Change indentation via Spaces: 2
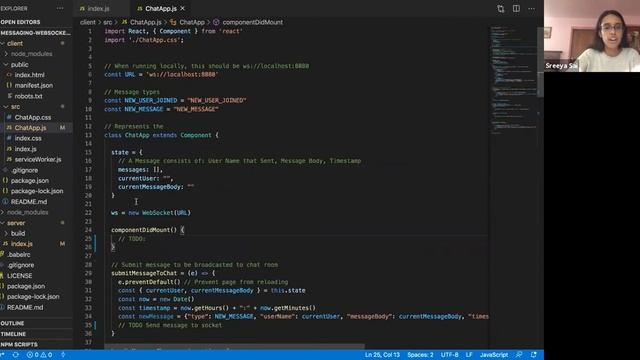 coord(420,355)
